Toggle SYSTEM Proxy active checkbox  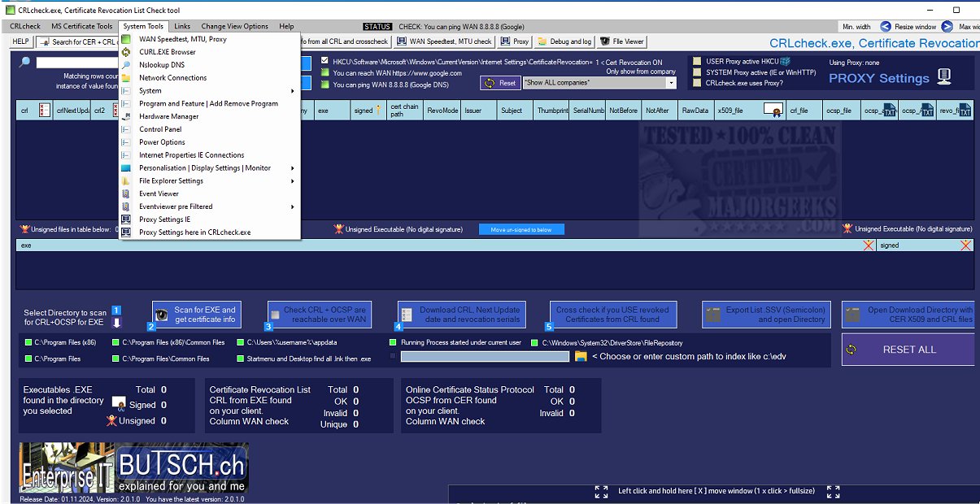696,72
